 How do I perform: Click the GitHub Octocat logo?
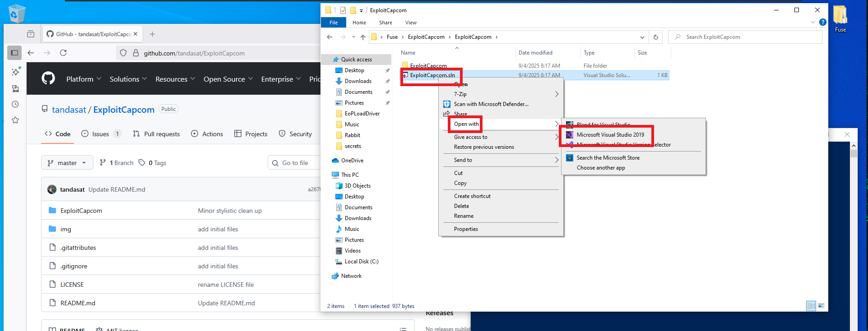tap(48, 78)
